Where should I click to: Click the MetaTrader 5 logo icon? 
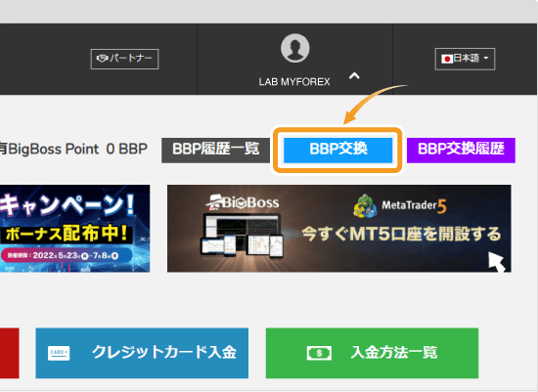tap(366, 205)
